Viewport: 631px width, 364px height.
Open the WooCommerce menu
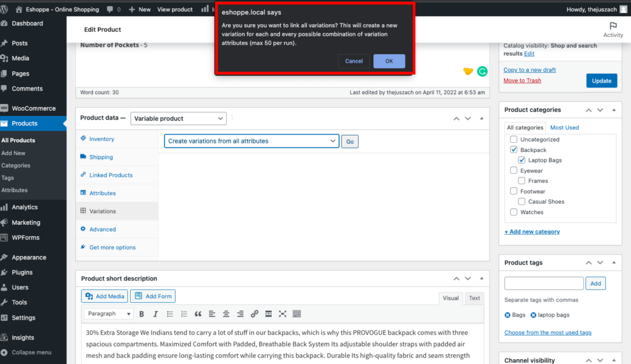pos(33,108)
